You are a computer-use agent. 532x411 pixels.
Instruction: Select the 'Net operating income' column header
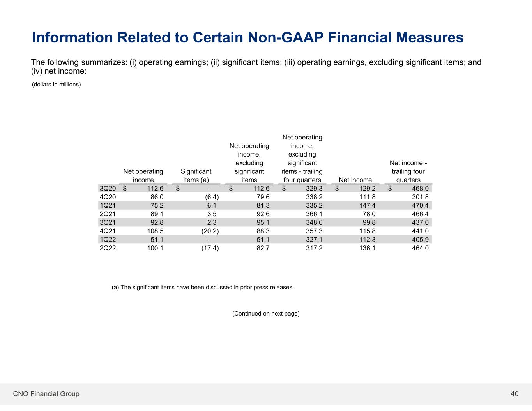(143, 175)
